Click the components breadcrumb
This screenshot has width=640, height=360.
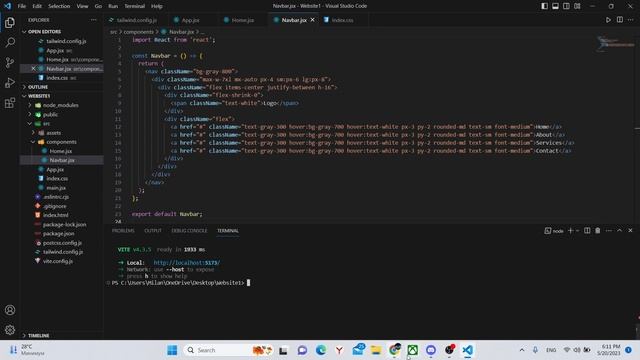click(139, 31)
